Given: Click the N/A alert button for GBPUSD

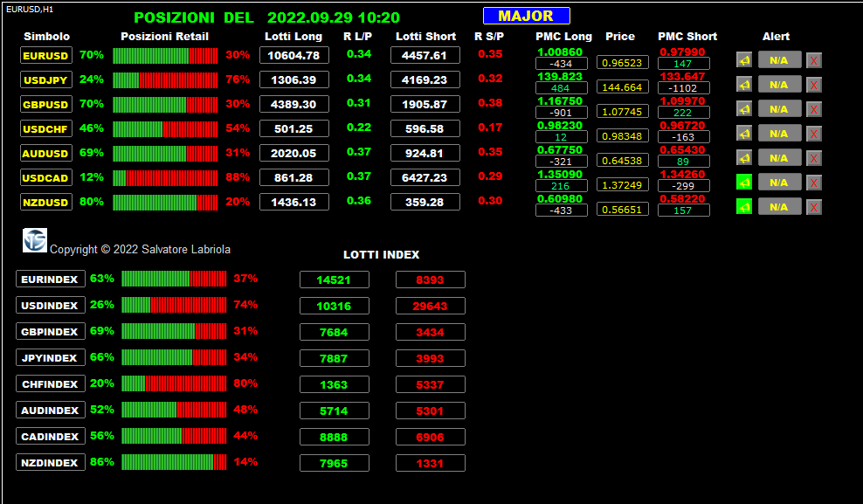Looking at the screenshot, I should [779, 109].
